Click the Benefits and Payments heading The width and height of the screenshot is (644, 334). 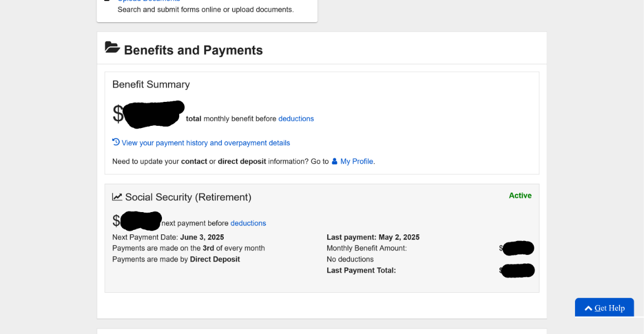(194, 50)
